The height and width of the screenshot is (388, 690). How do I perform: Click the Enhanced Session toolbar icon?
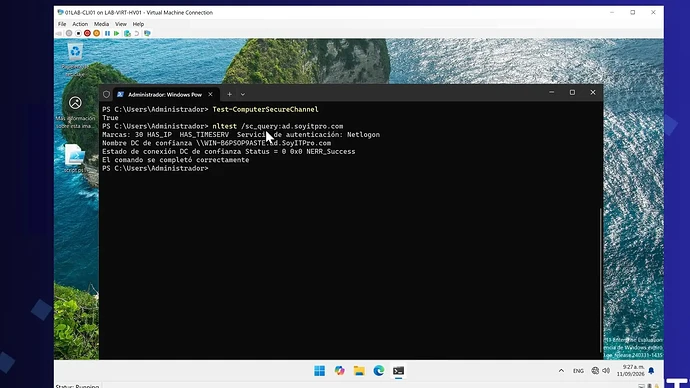click(x=147, y=33)
